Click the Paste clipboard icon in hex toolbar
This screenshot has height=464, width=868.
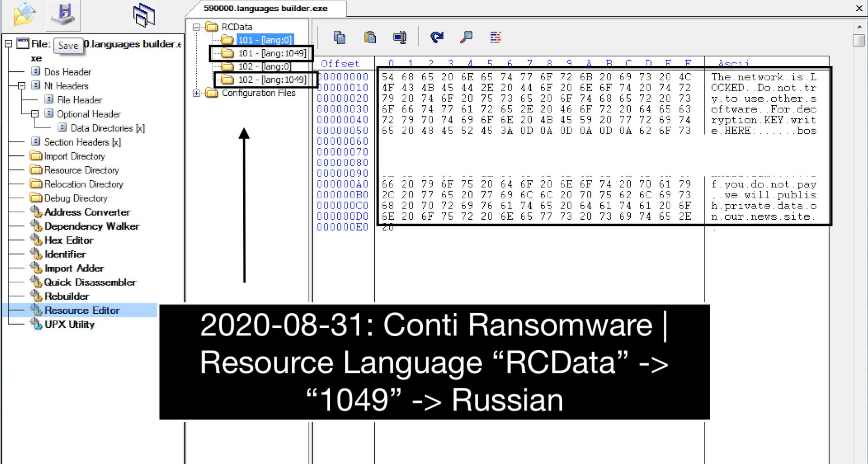point(370,37)
